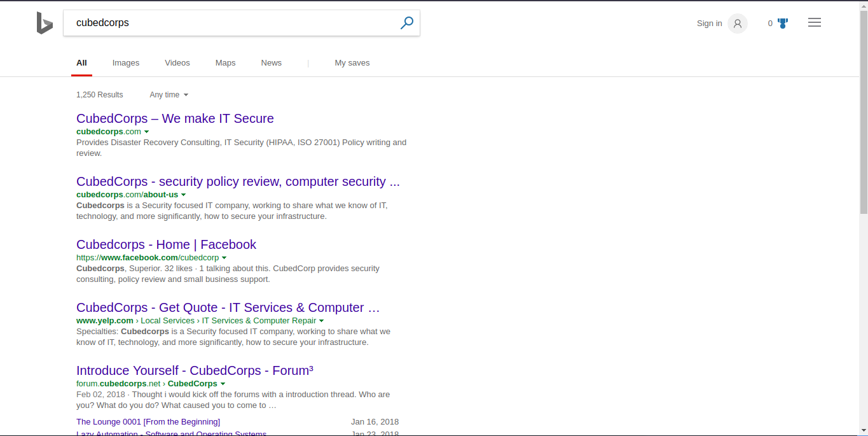Viewport: 868px width, 436px height.
Task: Open the rewards trophy icon
Action: 783,24
